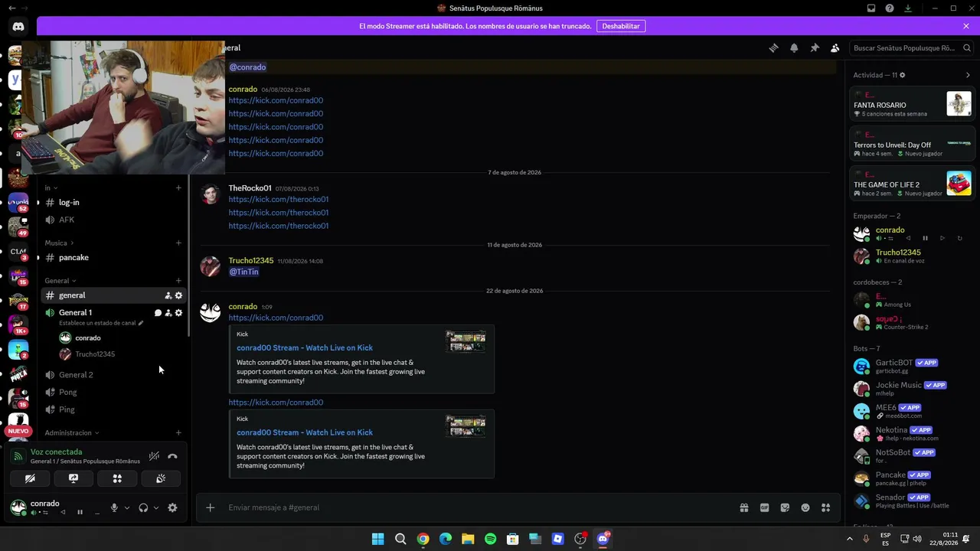Create channel in Musica category

click(178, 243)
